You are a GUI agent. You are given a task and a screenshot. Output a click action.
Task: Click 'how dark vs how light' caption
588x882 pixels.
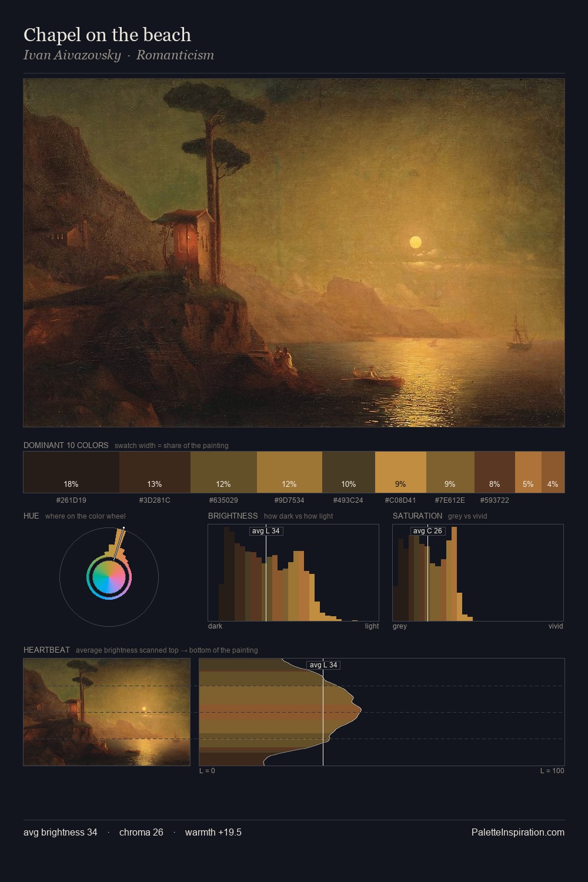click(299, 516)
